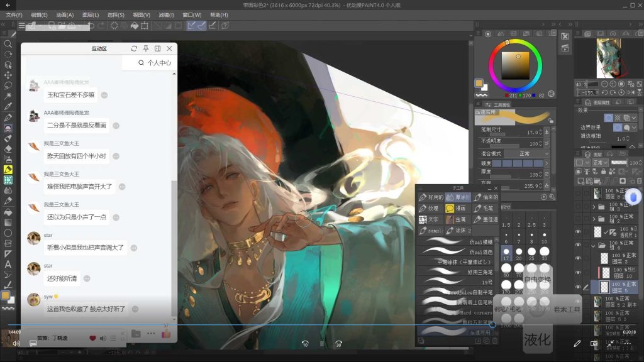
Task: Switch to 厚涂 sub tool tab
Action: [458, 197]
